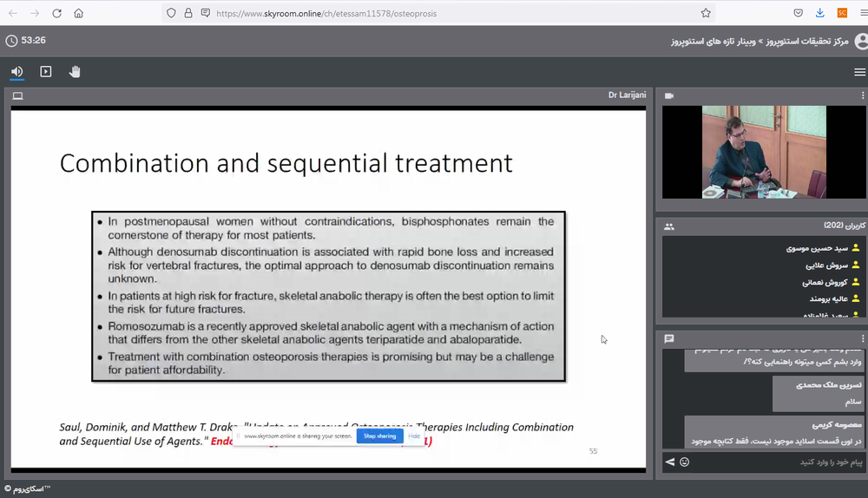Bookmark page with the star icon

coord(706,13)
